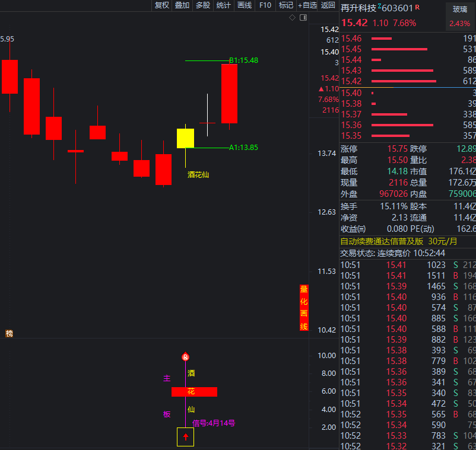Click the 返回 back button
The height and width of the screenshot is (450, 476).
[328, 5]
